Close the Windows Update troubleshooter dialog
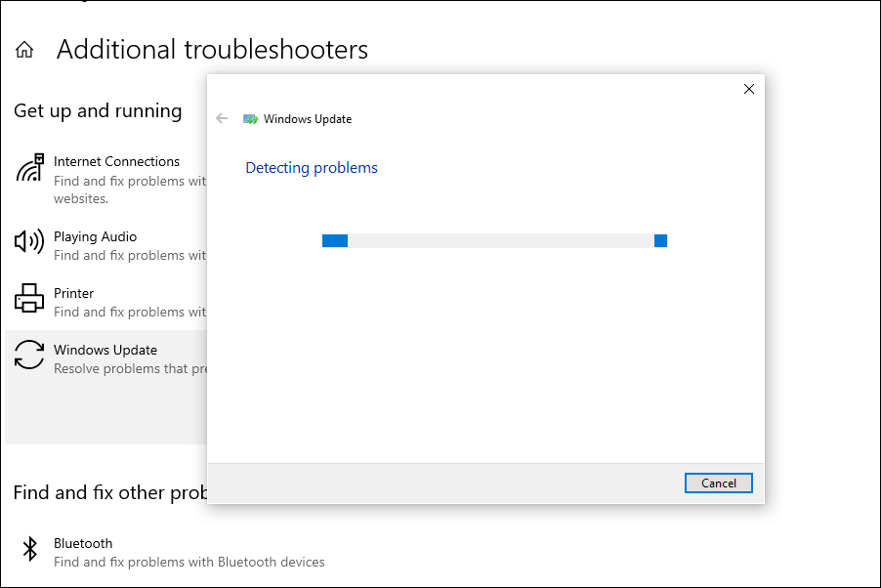This screenshot has height=588, width=881. (x=748, y=89)
